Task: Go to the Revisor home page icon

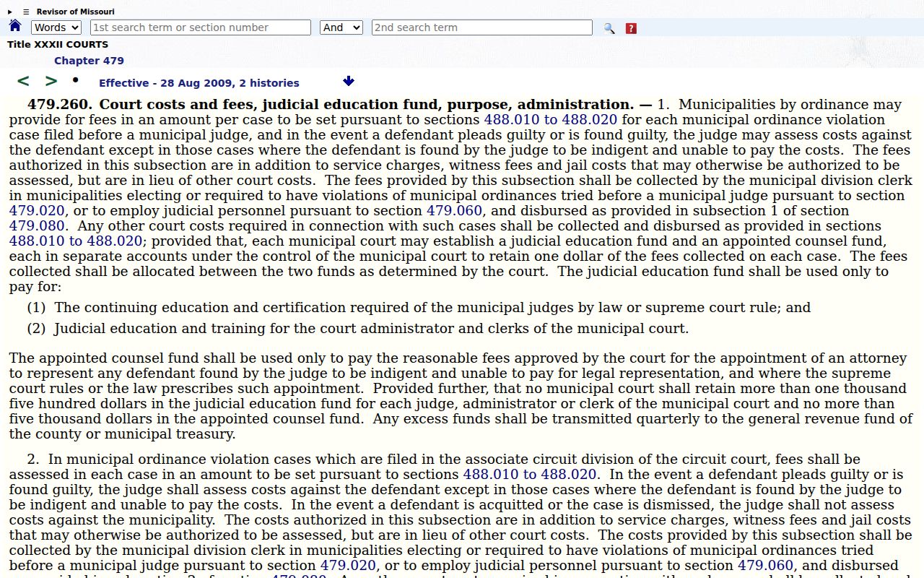Action: (x=15, y=27)
